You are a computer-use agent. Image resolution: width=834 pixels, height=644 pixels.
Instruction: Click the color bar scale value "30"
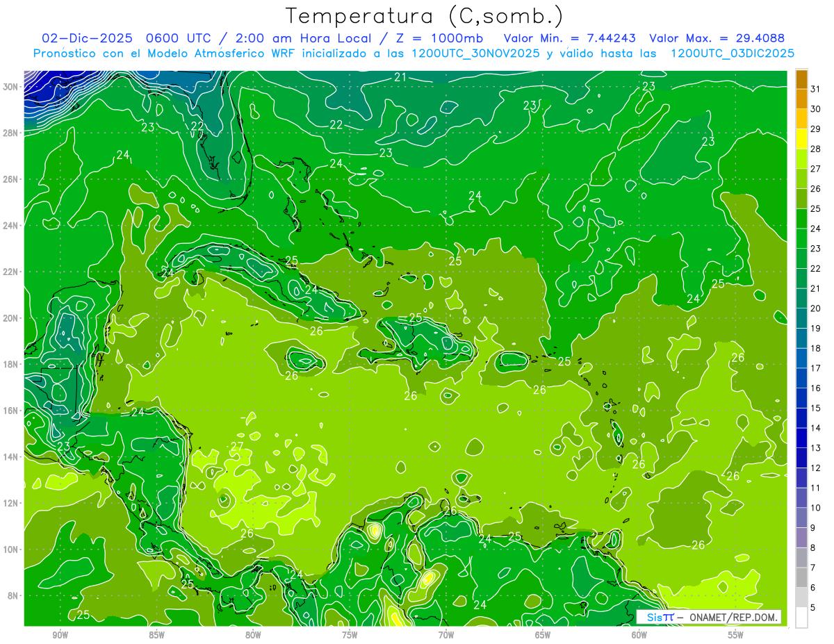pos(815,108)
